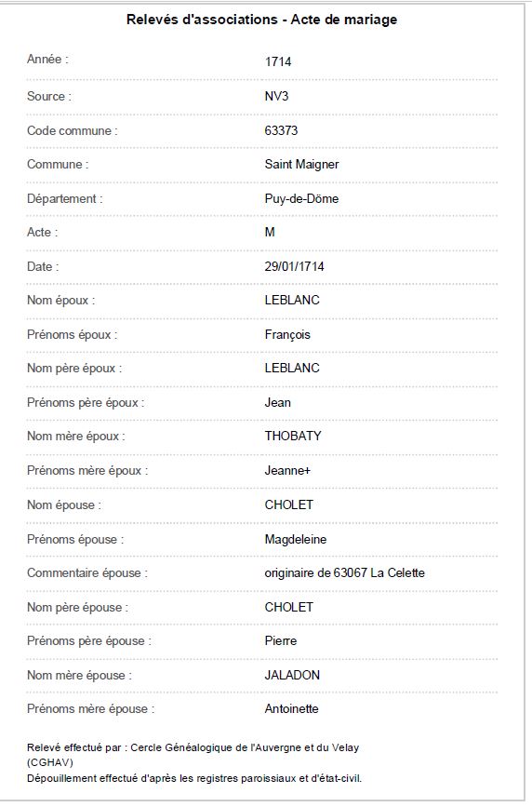Click the groom's father first name Jean
The width and height of the screenshot is (532, 807).
point(277,402)
